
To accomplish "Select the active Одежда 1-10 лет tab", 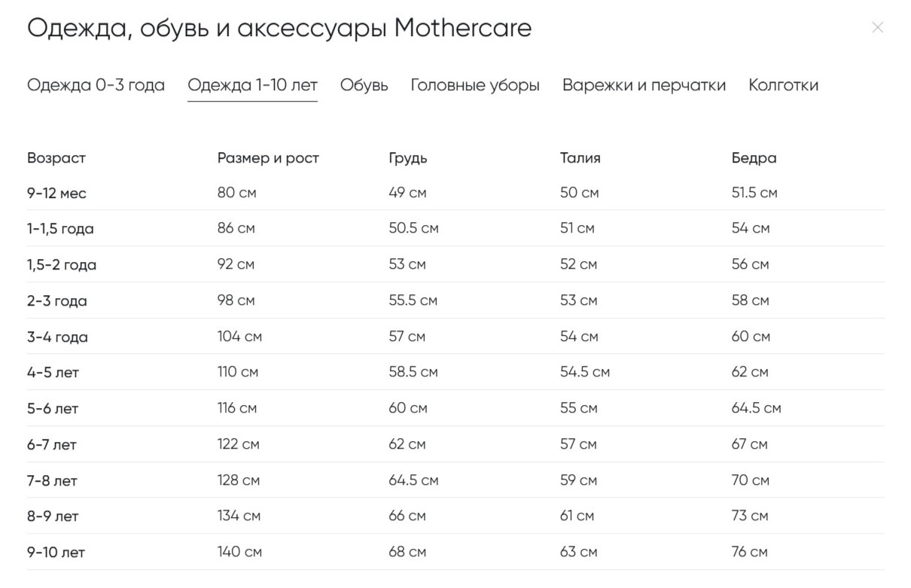I will 252,85.
